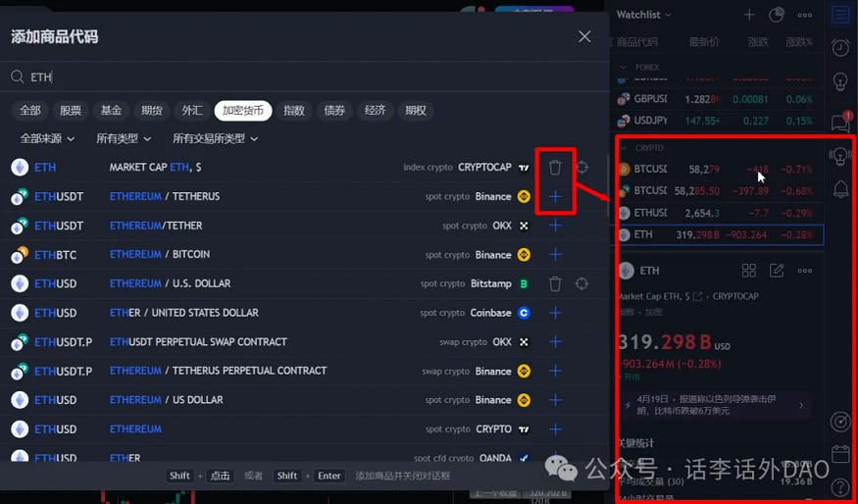The width and height of the screenshot is (858, 504).
Task: Select USDJPY row in watchlist
Action: click(719, 121)
